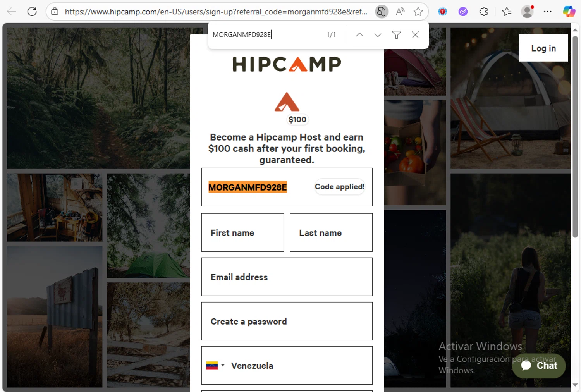Add page to favorites with star icon
This screenshot has width=581, height=392.
coord(418,12)
